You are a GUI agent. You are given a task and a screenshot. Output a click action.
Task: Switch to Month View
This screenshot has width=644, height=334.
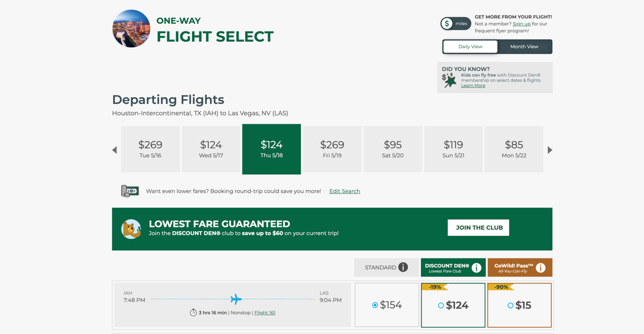click(x=524, y=47)
